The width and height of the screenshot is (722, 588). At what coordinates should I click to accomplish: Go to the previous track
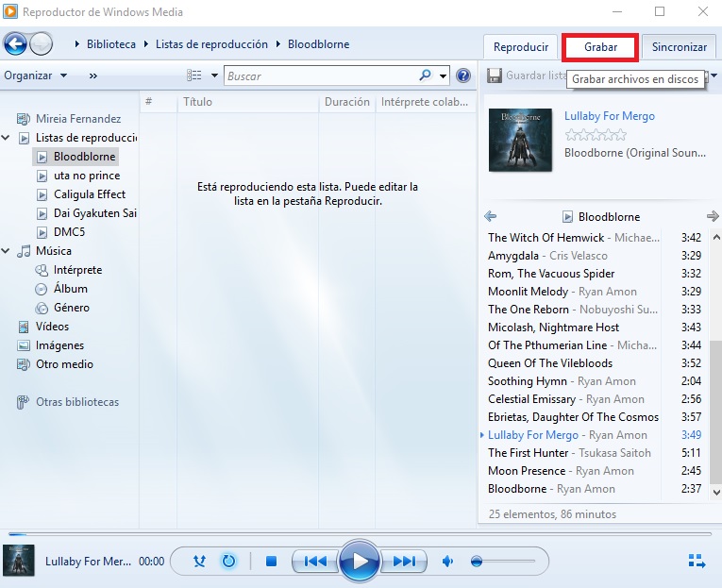click(314, 562)
